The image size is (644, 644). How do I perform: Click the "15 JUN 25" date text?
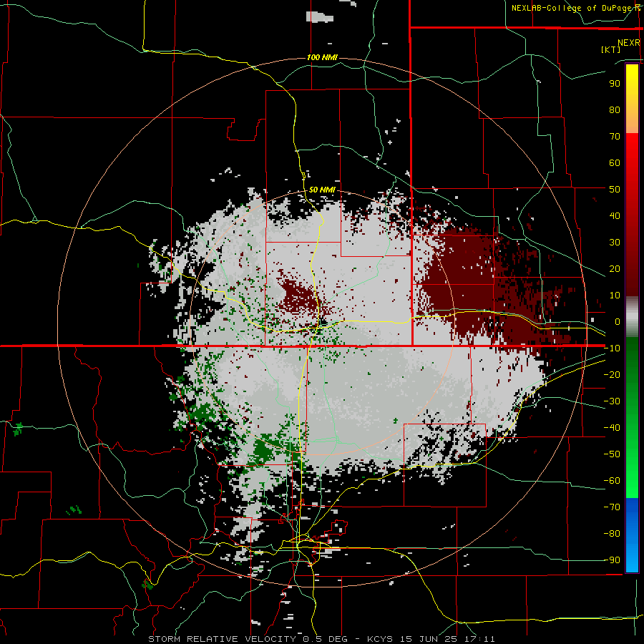[x=429, y=639]
